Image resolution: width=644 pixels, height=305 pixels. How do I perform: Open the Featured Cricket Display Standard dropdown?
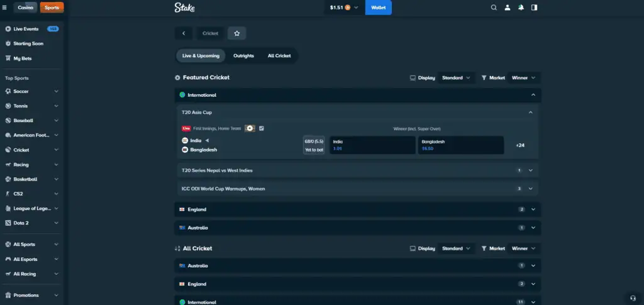coord(457,78)
